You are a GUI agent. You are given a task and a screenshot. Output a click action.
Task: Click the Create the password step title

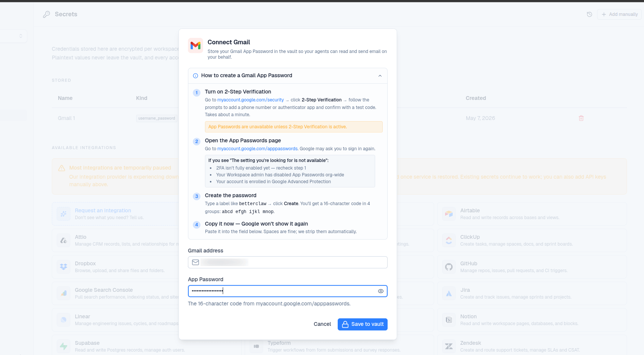[231, 195]
